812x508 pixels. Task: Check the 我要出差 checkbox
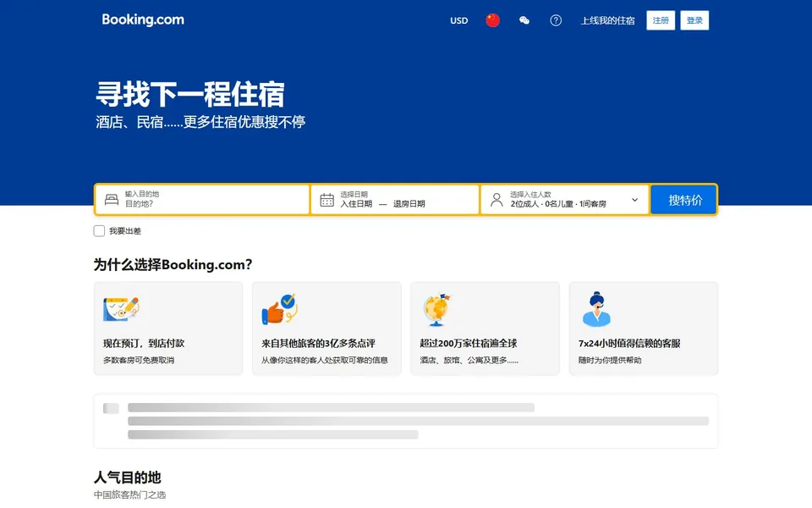(x=99, y=230)
